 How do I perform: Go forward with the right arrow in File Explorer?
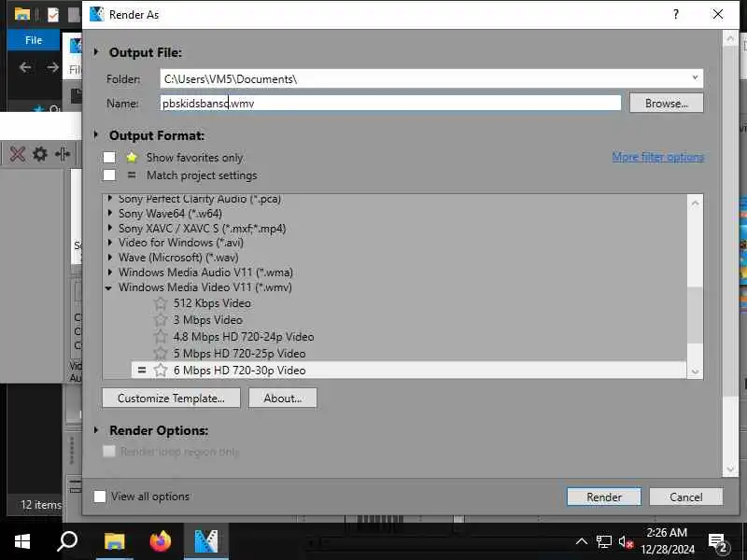(52, 67)
